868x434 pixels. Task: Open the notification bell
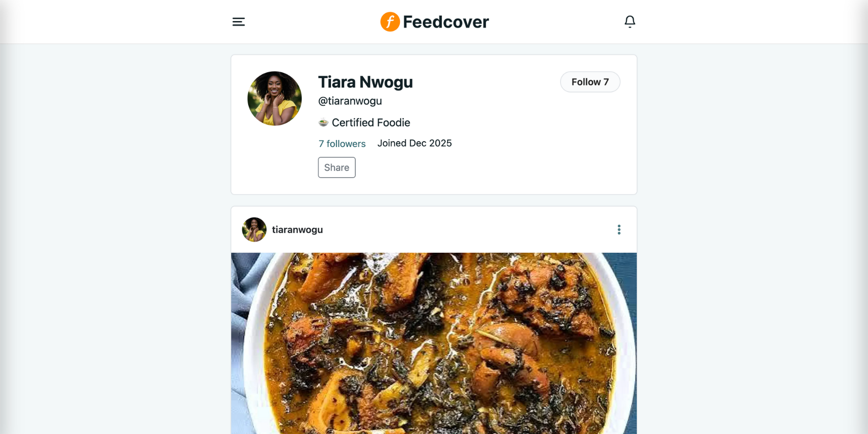point(630,21)
